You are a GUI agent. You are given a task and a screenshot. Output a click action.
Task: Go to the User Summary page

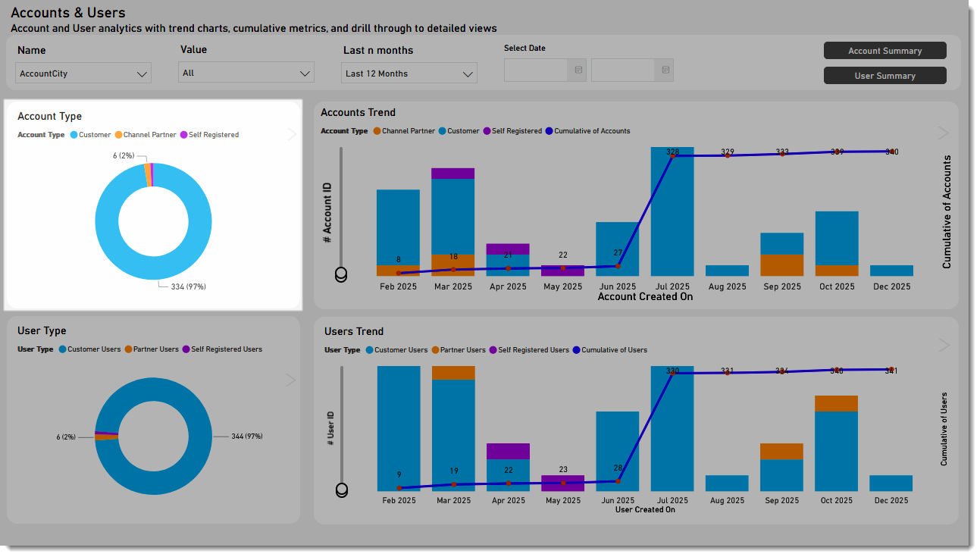point(885,76)
